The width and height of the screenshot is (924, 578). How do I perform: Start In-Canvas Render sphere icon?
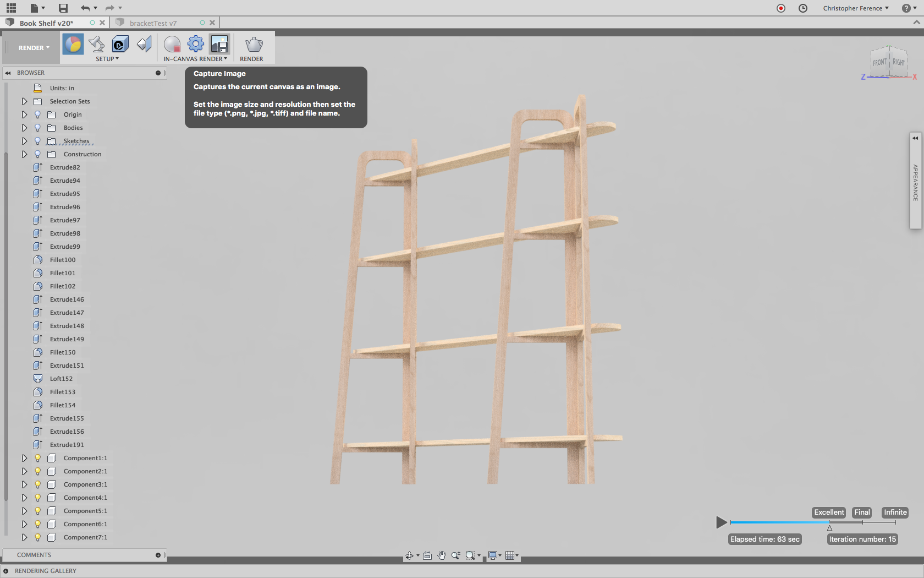tap(172, 44)
